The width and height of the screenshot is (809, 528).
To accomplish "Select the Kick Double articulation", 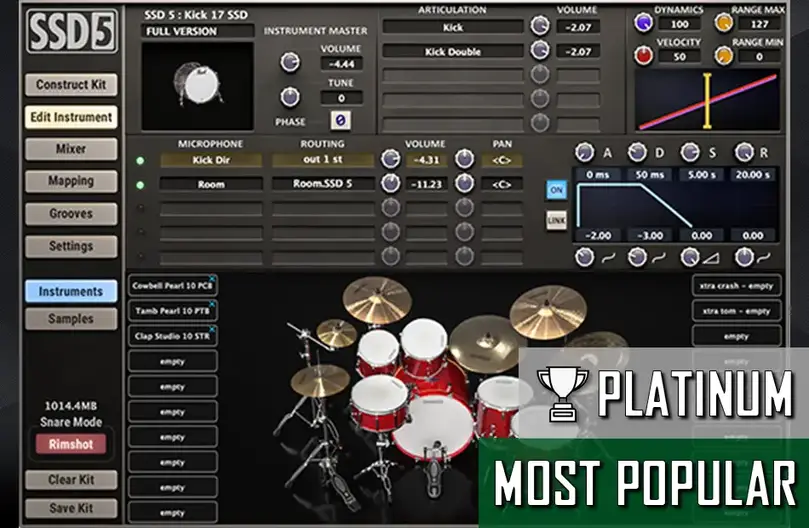I will (x=452, y=52).
